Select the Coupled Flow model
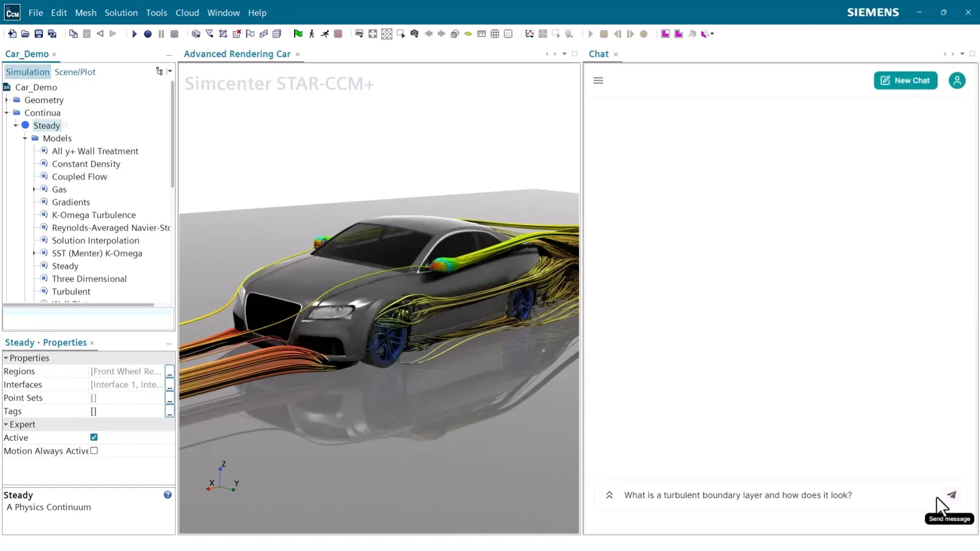980x551 pixels. 79,176
